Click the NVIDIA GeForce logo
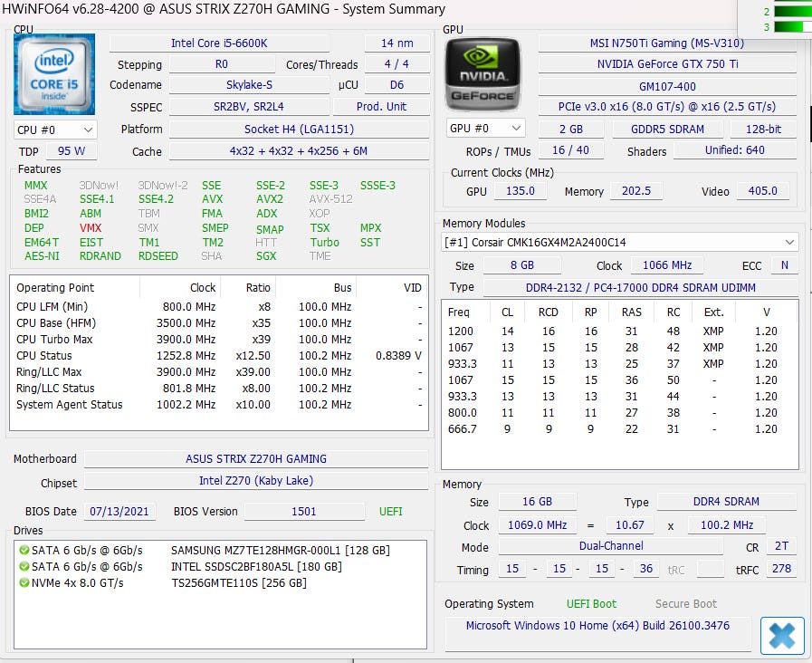Screen dimensions: 812x663 (x=482, y=75)
